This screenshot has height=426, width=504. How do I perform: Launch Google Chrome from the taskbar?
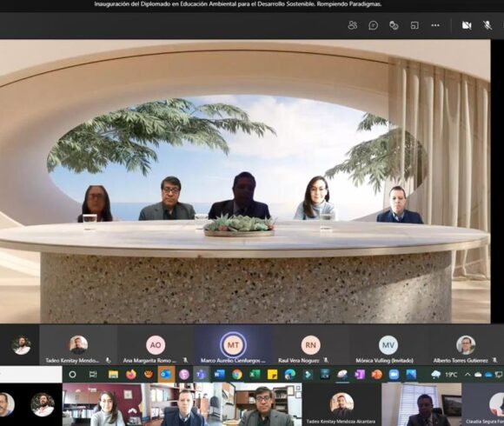pos(237,375)
